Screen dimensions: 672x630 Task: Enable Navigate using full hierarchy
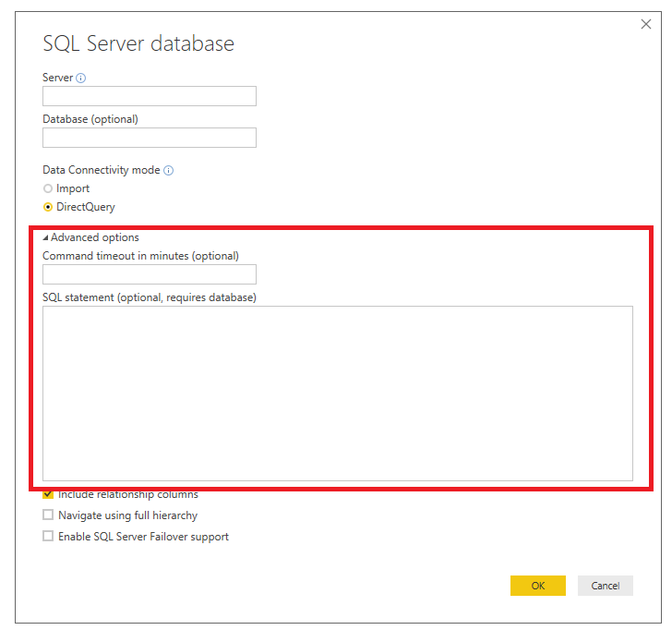click(x=48, y=515)
